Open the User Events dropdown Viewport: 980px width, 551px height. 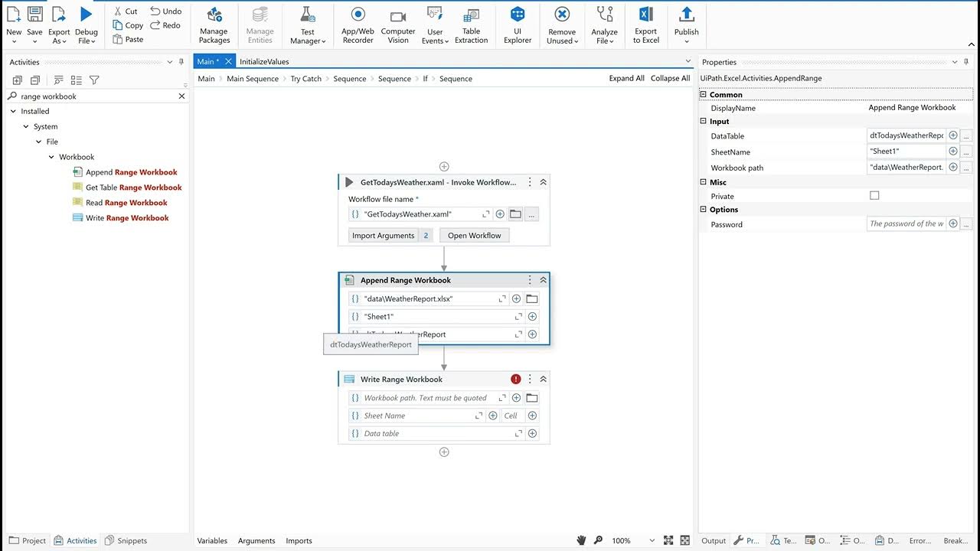click(435, 36)
